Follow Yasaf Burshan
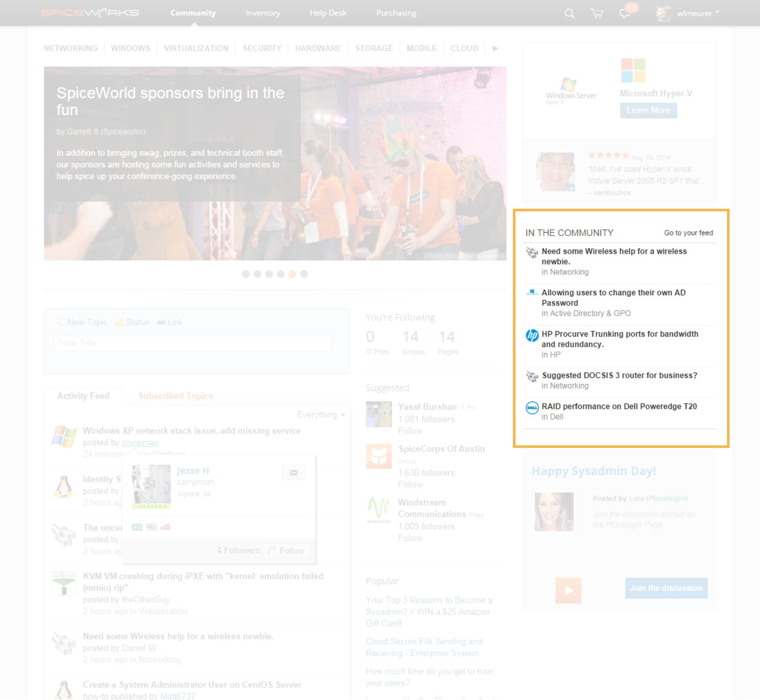760x700 pixels. click(x=410, y=431)
